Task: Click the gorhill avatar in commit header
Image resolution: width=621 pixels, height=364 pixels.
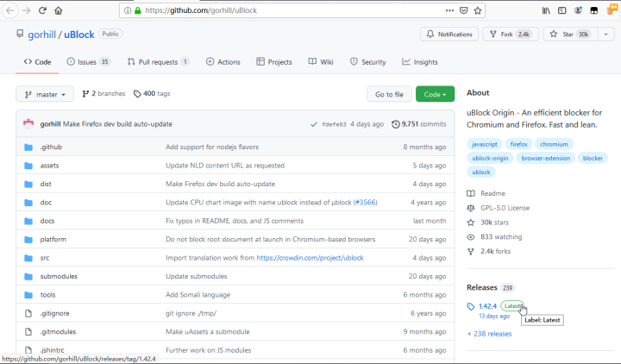Action: coord(28,124)
